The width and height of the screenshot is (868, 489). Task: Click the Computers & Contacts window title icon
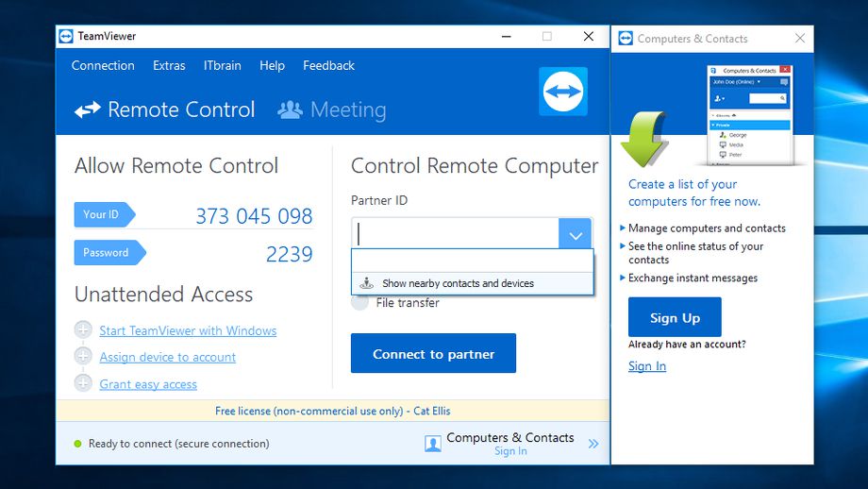(626, 38)
